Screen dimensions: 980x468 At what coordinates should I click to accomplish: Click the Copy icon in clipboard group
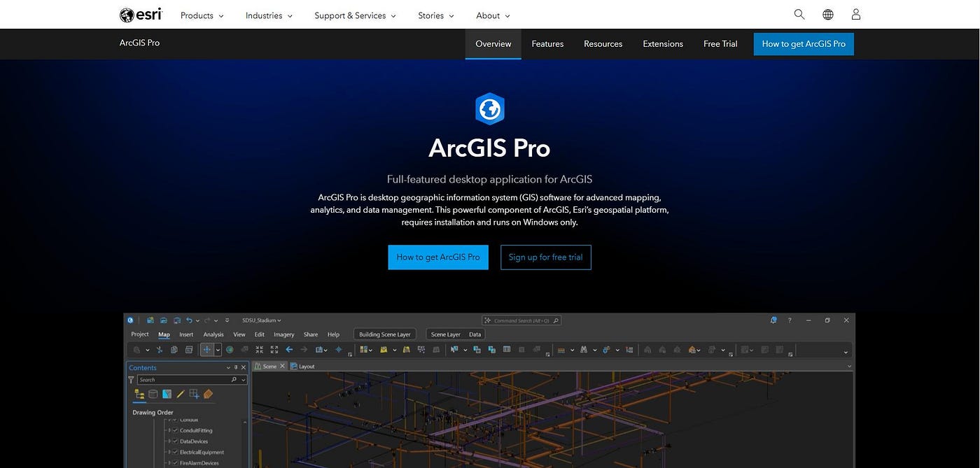174,350
